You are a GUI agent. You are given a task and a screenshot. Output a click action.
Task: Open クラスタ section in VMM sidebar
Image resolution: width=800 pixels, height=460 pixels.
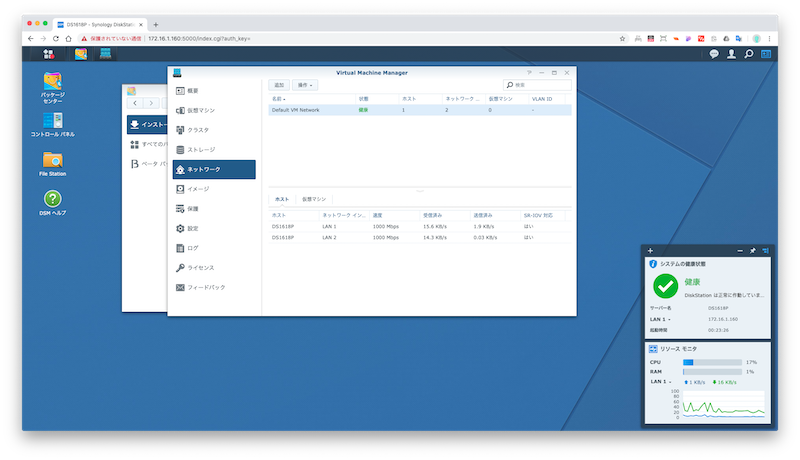pyautogui.click(x=214, y=130)
